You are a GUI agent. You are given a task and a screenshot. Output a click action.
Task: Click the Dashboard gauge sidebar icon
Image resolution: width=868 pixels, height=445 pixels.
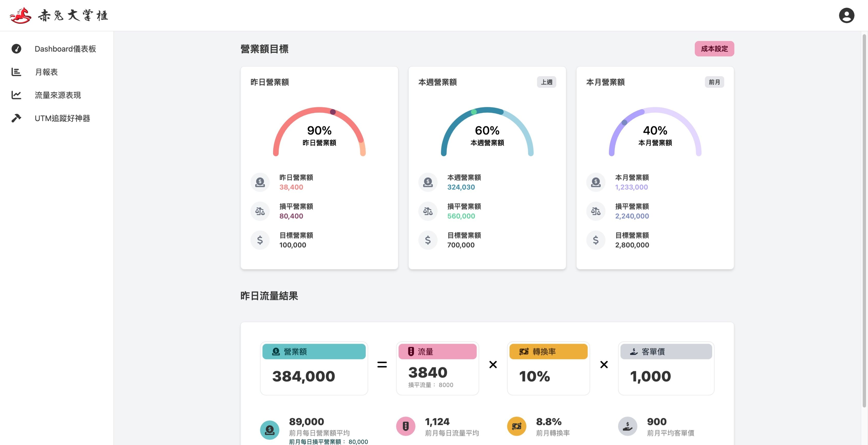16,49
